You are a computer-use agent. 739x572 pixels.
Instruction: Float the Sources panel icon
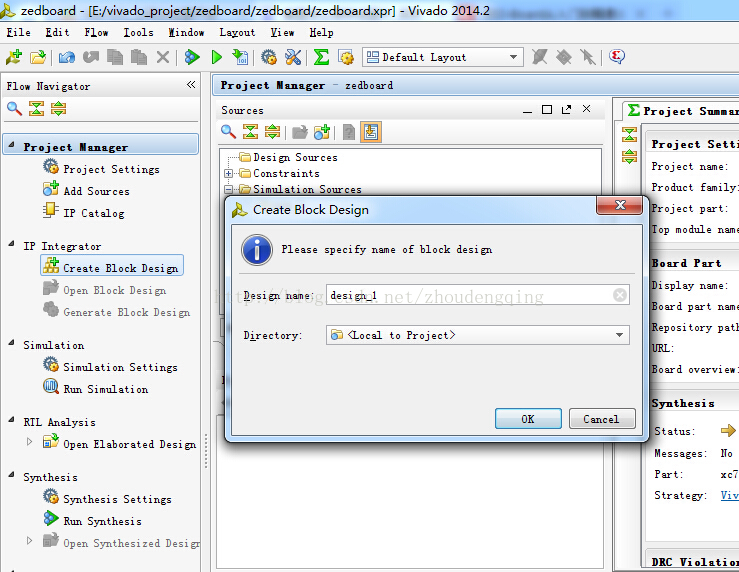(x=567, y=109)
